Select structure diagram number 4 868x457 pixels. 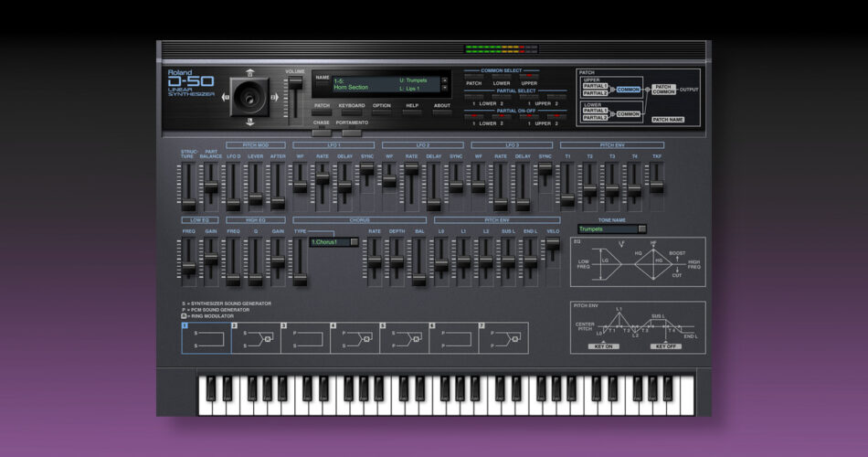(354, 338)
